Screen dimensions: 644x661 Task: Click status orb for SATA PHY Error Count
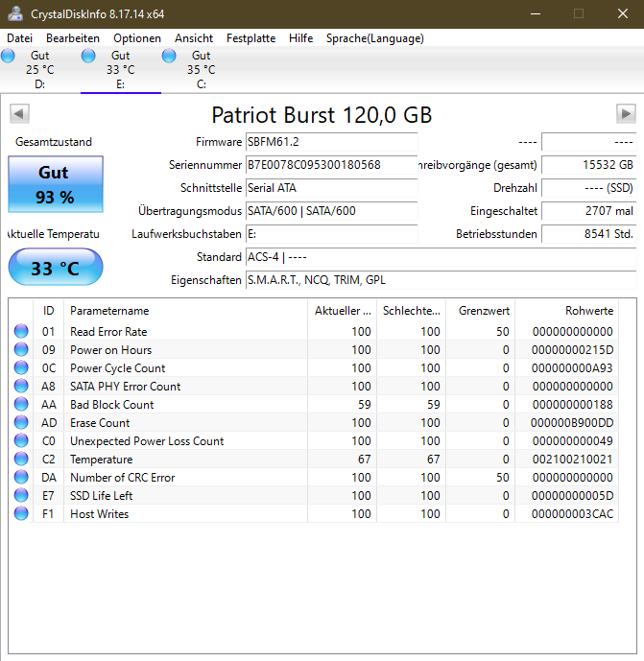(x=21, y=386)
